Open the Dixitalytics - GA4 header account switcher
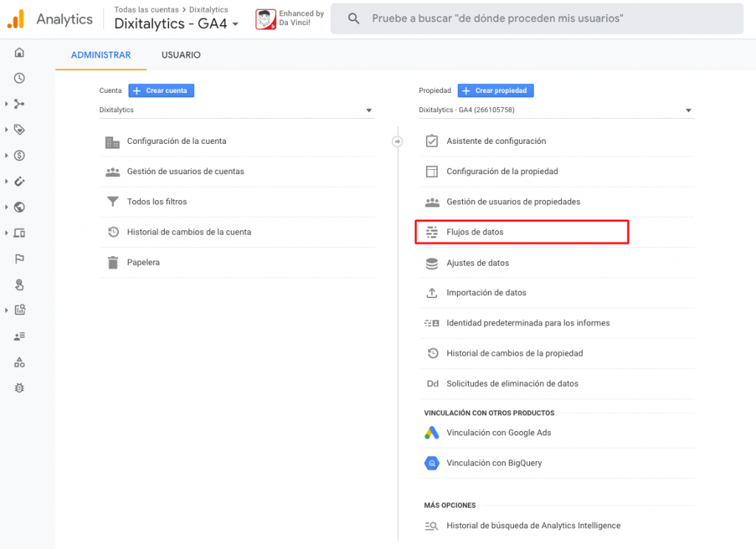This screenshot has width=756, height=549. (176, 24)
